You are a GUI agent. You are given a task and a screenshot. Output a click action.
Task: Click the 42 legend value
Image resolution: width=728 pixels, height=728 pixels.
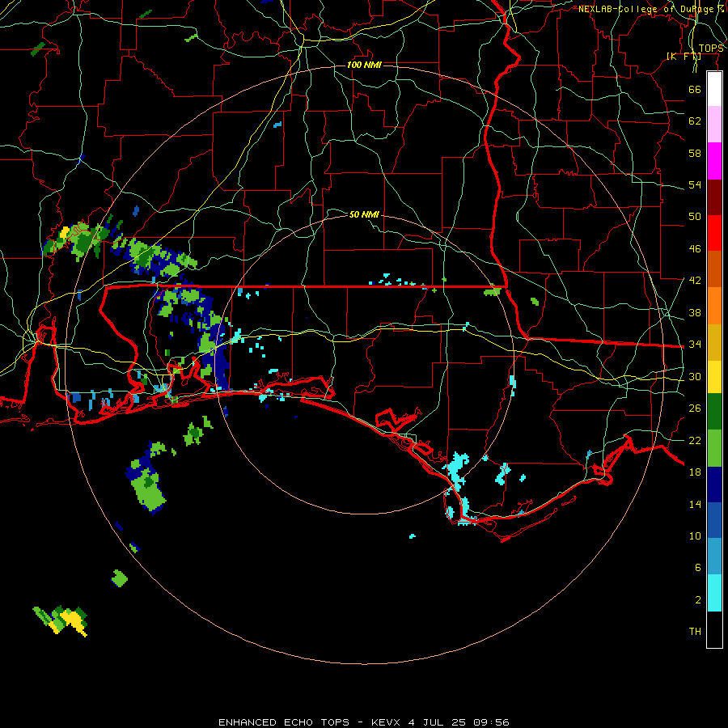pos(695,281)
